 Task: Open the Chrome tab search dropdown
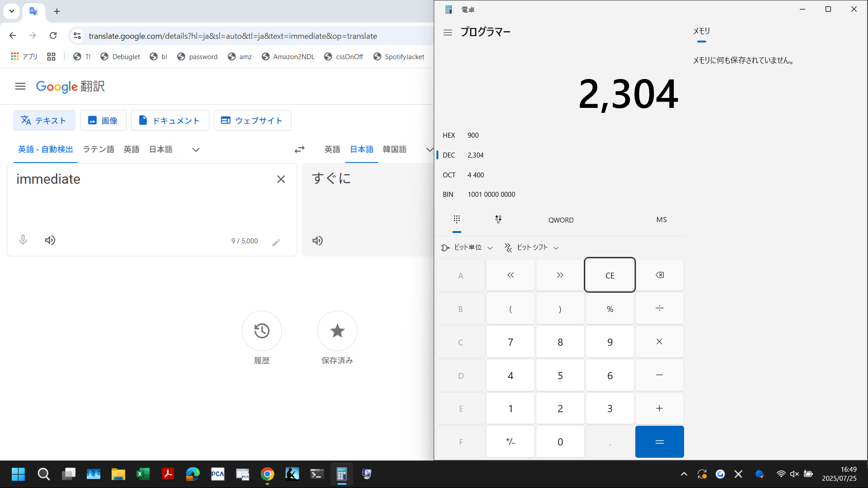(x=12, y=11)
